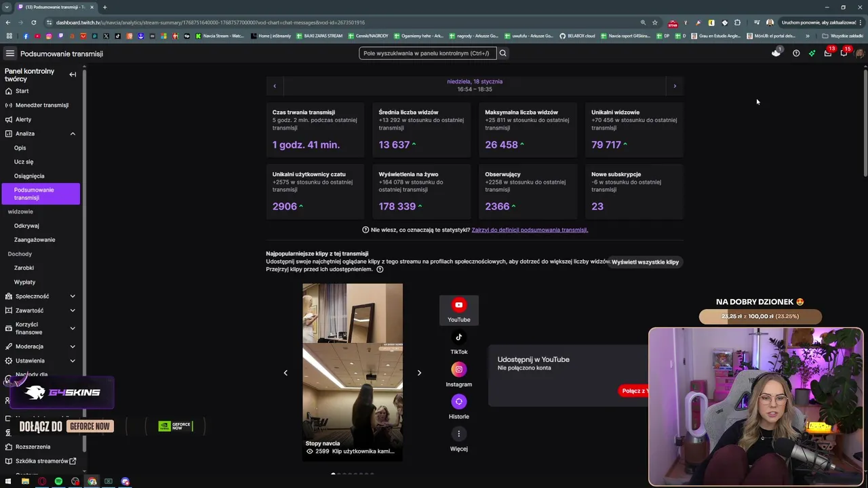Click Uruchom ponownie, aby zaktualizować button

point(818,22)
